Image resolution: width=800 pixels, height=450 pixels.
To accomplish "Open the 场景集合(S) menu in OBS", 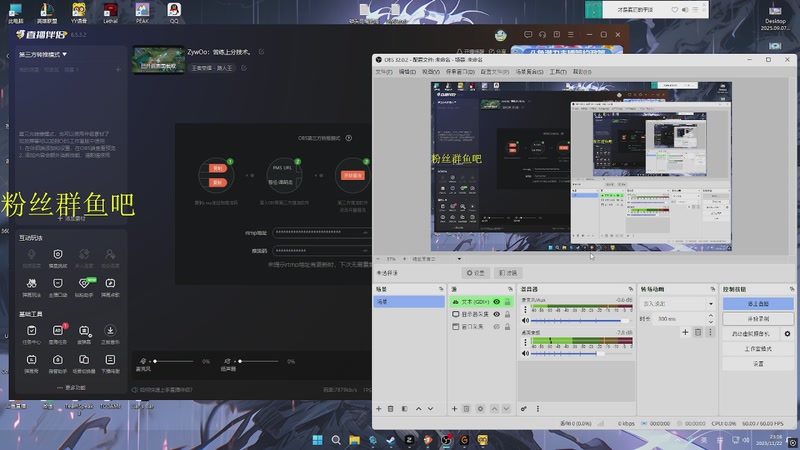I will (530, 72).
